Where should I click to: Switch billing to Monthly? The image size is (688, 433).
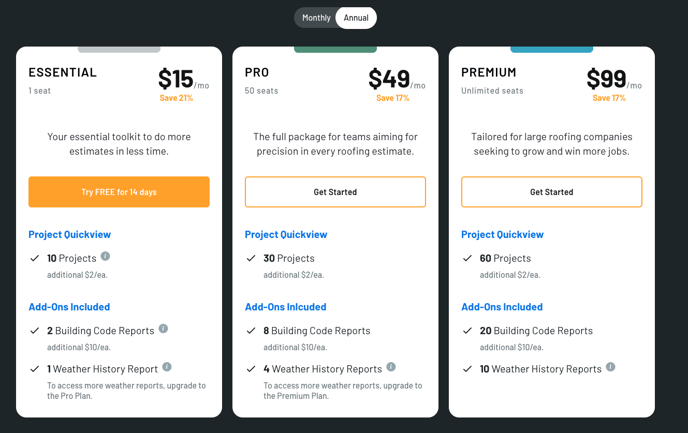[316, 18]
